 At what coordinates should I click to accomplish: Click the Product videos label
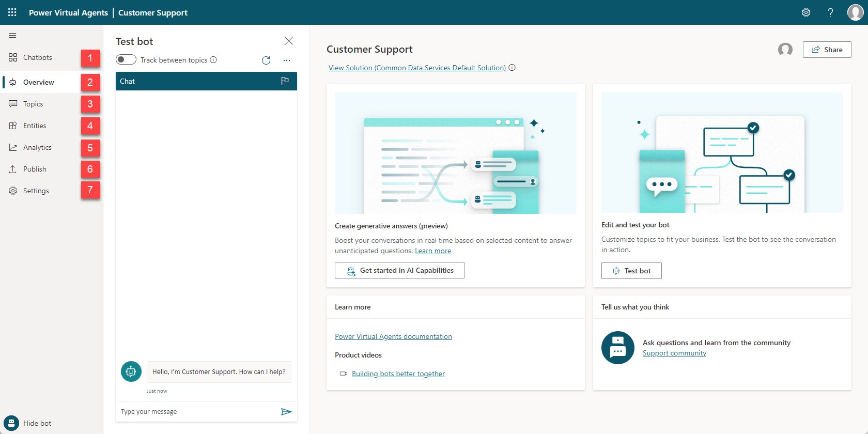pos(358,355)
